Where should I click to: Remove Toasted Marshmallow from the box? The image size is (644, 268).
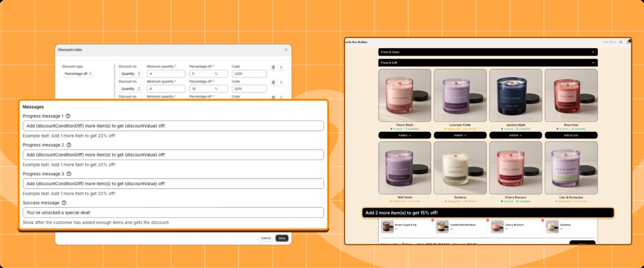(x=487, y=221)
